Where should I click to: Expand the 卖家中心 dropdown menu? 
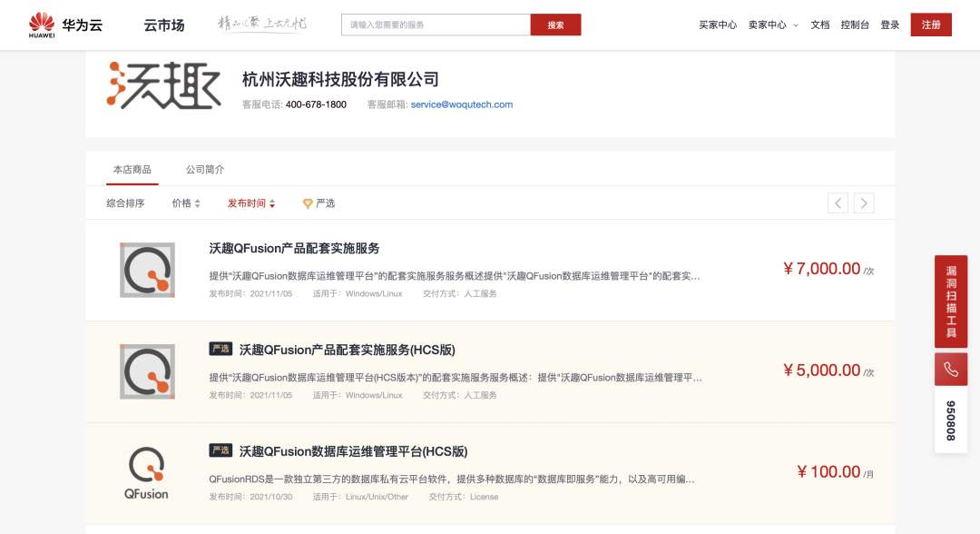773,25
